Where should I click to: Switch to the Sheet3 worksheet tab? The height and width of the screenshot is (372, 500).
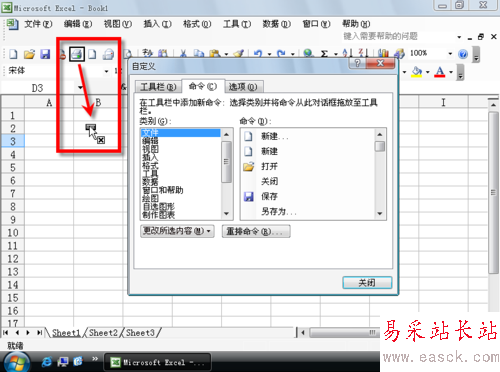[140, 333]
